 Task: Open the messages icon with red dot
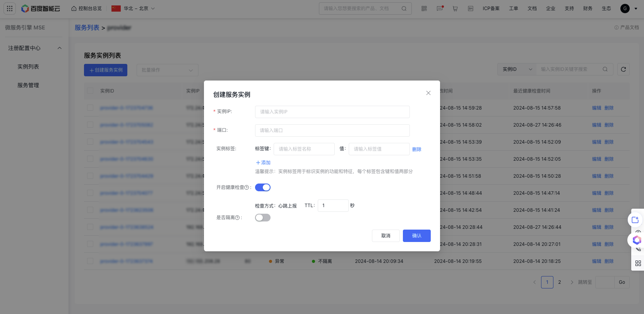(x=440, y=9)
